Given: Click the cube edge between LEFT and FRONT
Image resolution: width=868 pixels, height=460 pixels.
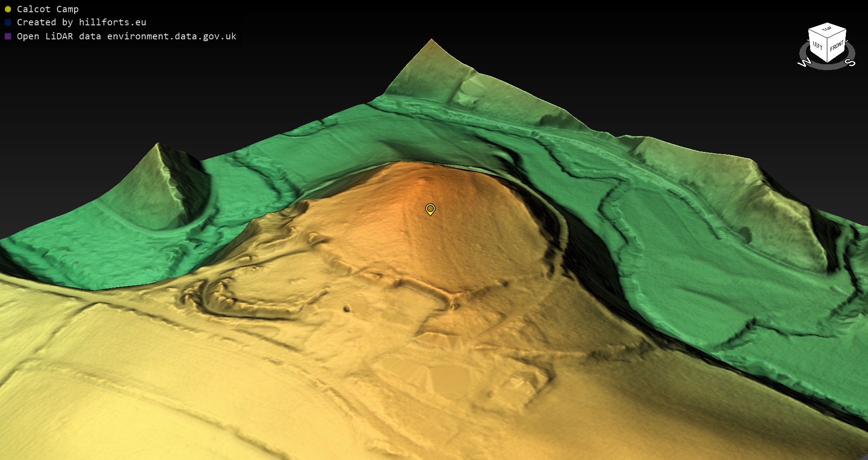Looking at the screenshot, I should (828, 51).
